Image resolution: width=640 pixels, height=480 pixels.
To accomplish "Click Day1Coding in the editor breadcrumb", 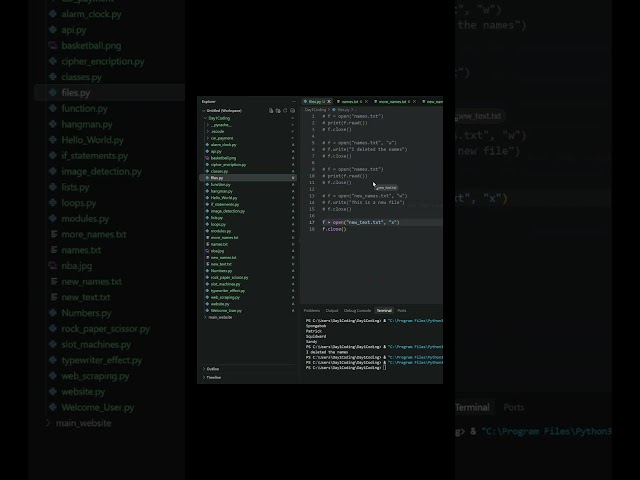I will tap(316, 110).
